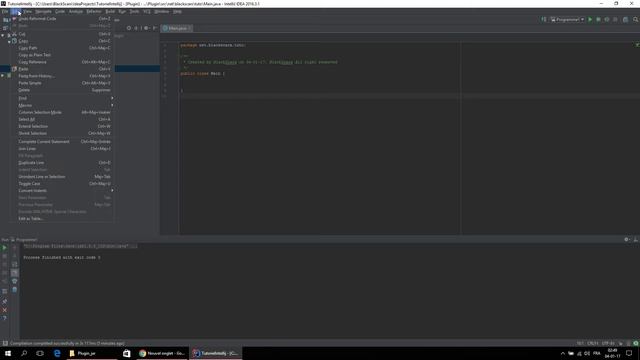Expand the Macros submenu
640x360 pixels.
tap(62, 105)
